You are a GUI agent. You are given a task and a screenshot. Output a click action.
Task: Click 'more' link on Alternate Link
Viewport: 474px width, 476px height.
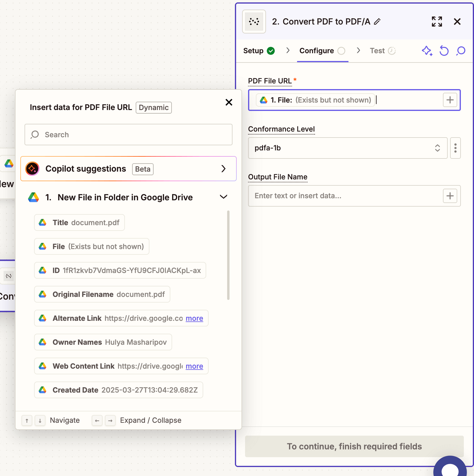(194, 318)
